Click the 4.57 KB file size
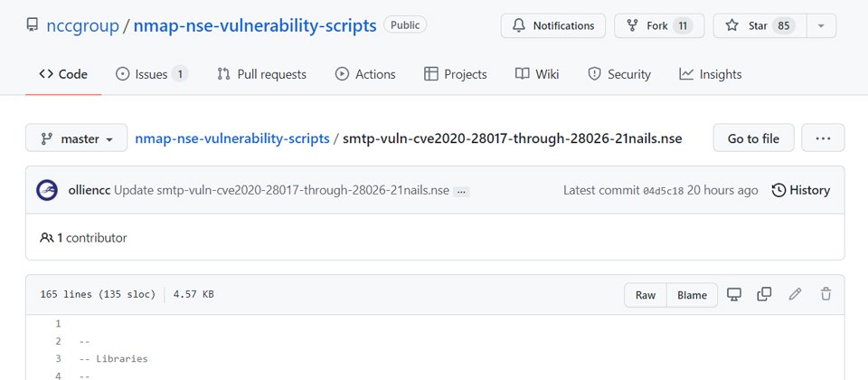Viewport: 868px width, 380px height. [193, 295]
